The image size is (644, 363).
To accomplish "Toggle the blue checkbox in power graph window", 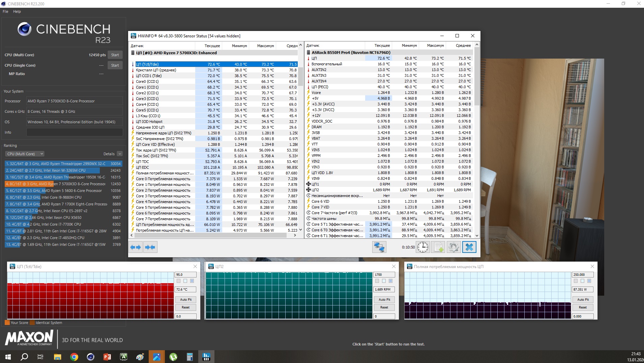I will 589,281.
